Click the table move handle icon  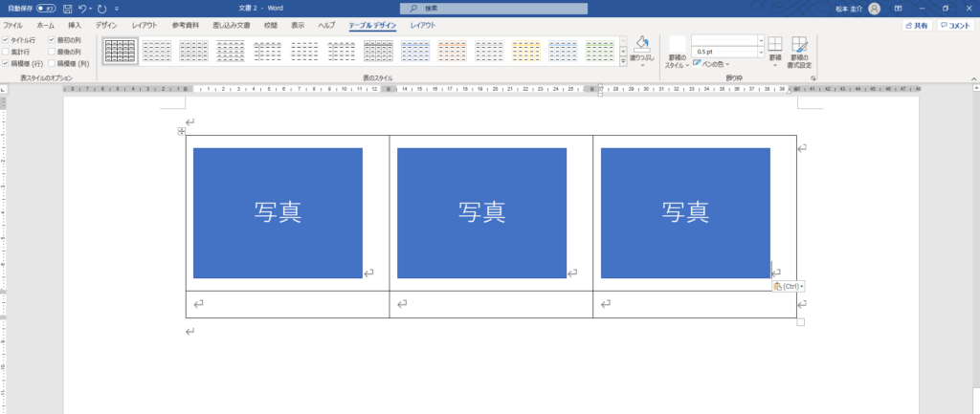tap(181, 131)
